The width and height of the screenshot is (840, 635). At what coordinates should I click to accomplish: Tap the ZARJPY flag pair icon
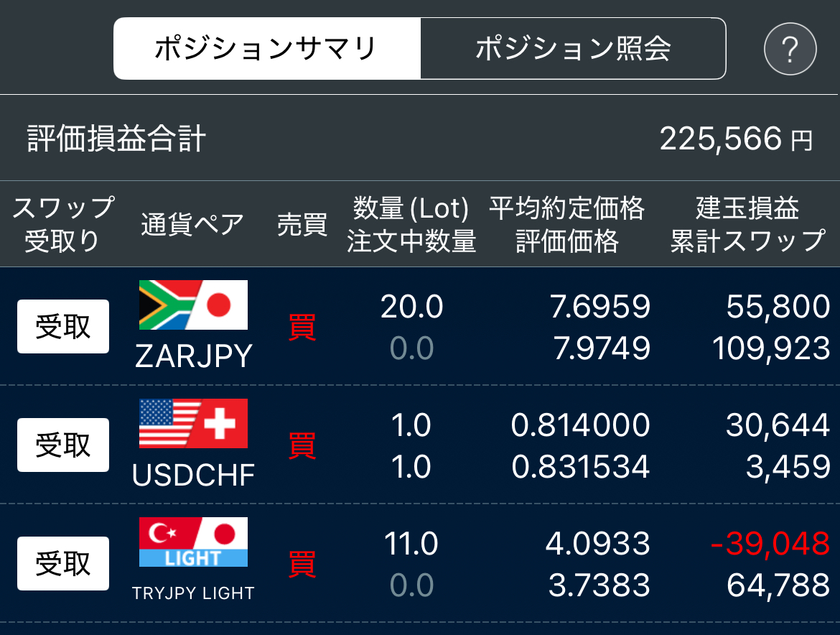pyautogui.click(x=193, y=305)
